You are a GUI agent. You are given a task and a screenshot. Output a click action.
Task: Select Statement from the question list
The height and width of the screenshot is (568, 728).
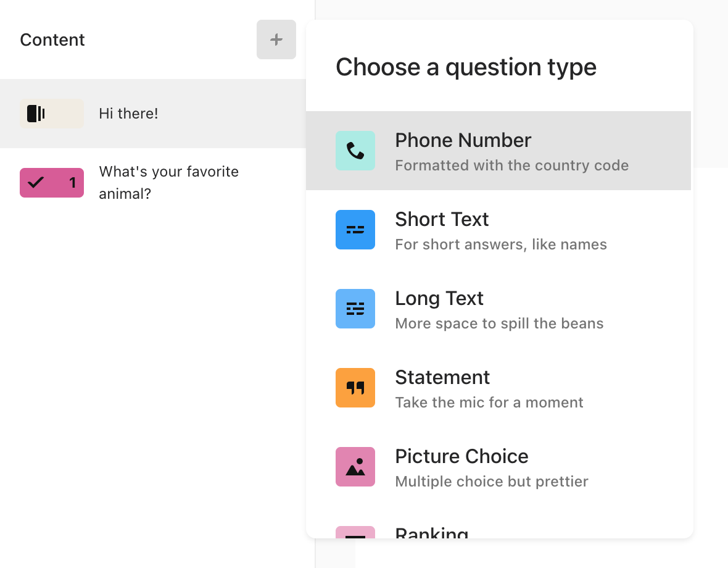click(498, 387)
